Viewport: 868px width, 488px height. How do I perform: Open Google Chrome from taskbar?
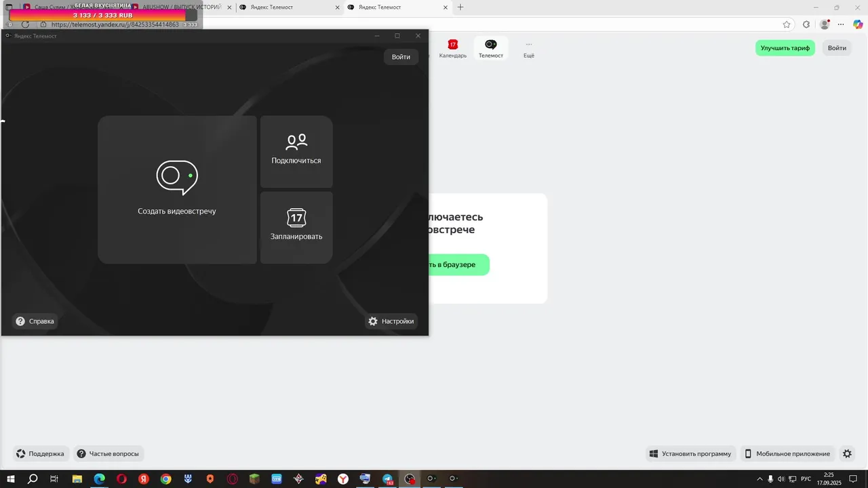pos(165,479)
